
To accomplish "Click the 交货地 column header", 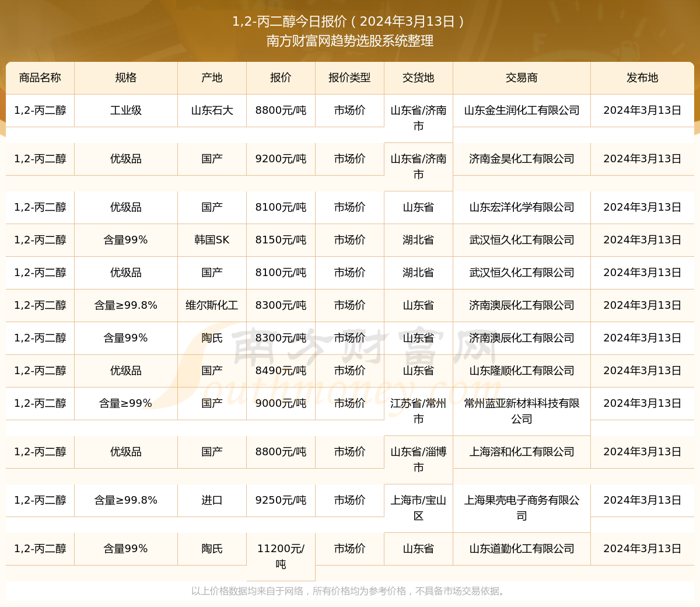I will [418, 78].
